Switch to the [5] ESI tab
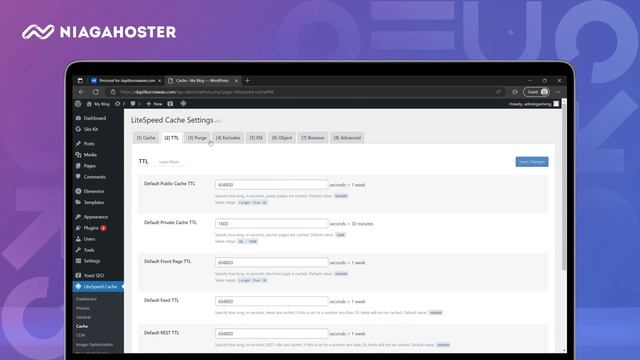 pos(256,138)
